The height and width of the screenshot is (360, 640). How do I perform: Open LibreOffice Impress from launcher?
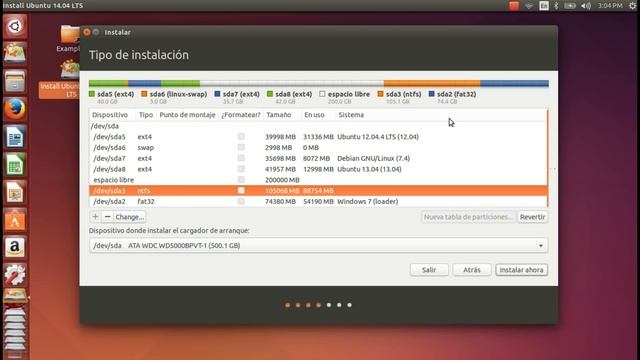click(x=15, y=192)
